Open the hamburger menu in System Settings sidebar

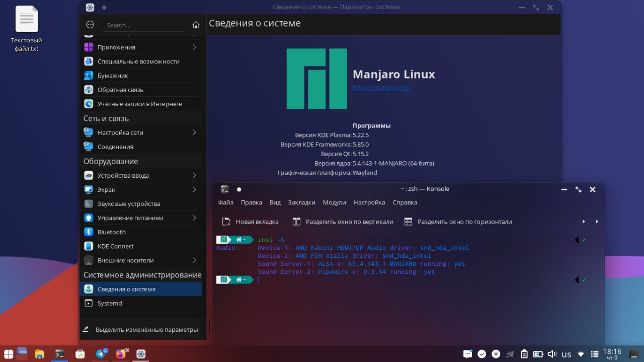(90, 25)
